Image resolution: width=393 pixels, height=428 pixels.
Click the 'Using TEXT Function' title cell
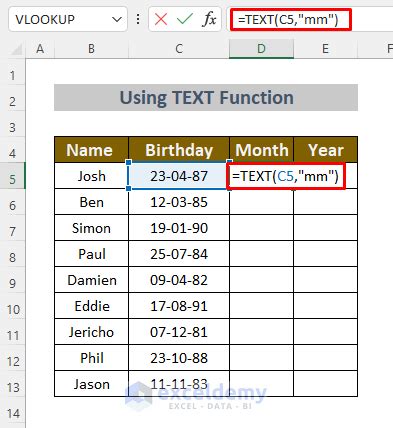206,98
